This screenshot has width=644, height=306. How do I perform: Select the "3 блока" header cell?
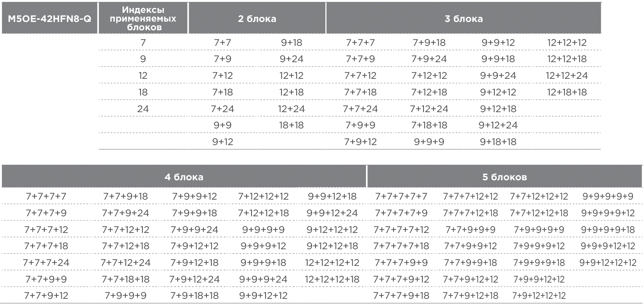[463, 19]
